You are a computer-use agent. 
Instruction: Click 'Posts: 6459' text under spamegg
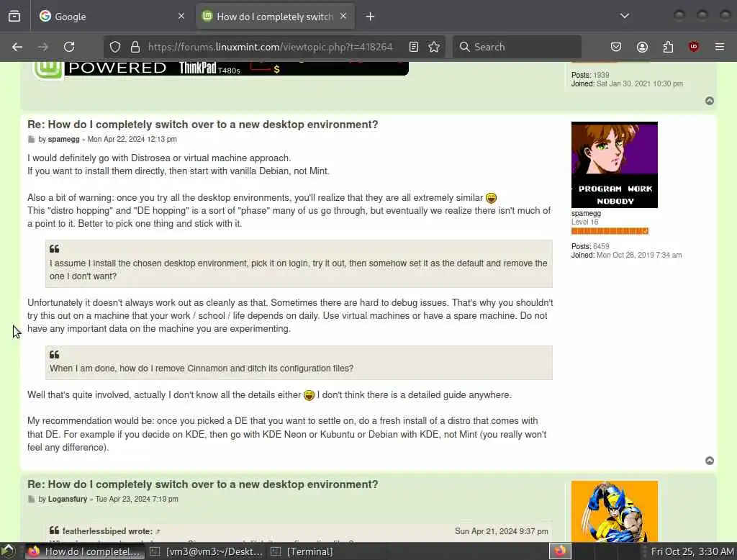point(590,246)
